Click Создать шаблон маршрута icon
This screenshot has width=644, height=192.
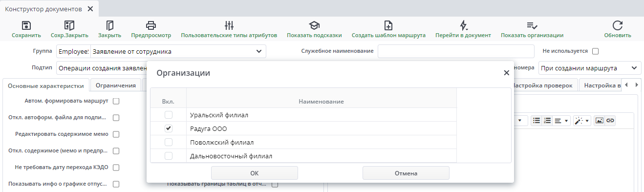pyautogui.click(x=388, y=25)
